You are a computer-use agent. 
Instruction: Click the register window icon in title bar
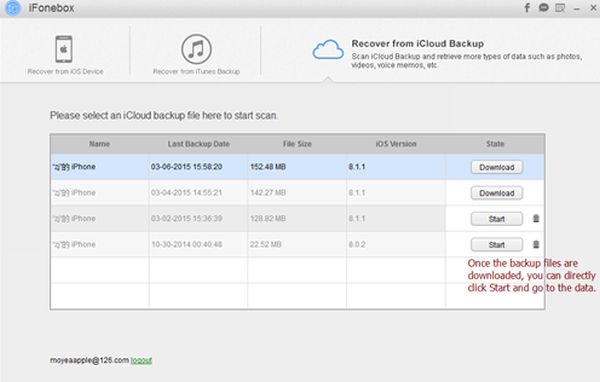click(x=560, y=8)
